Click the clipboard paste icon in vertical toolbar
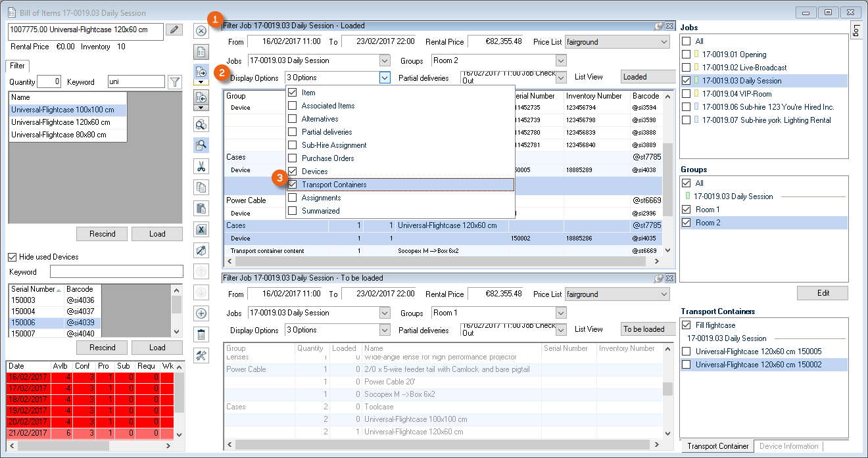 (201, 208)
